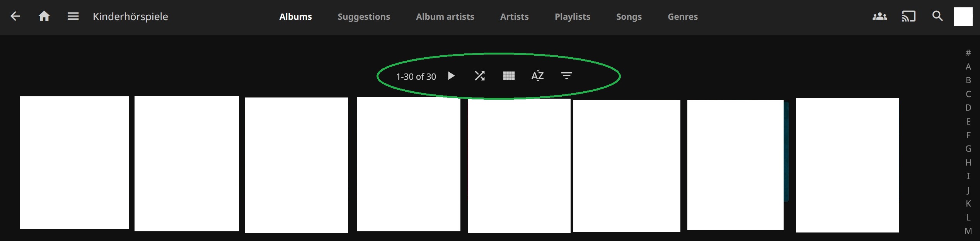Viewport: 980px width, 241px height.
Task: Open the Artists tab
Action: point(514,17)
